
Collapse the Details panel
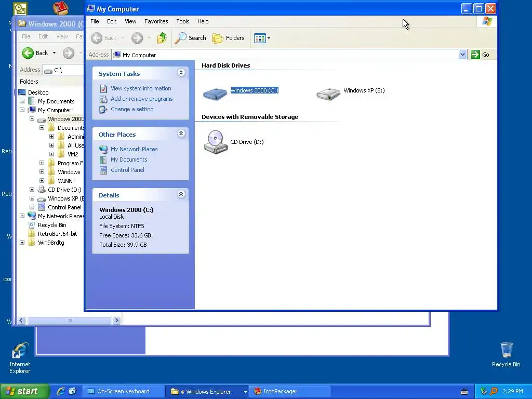point(181,194)
